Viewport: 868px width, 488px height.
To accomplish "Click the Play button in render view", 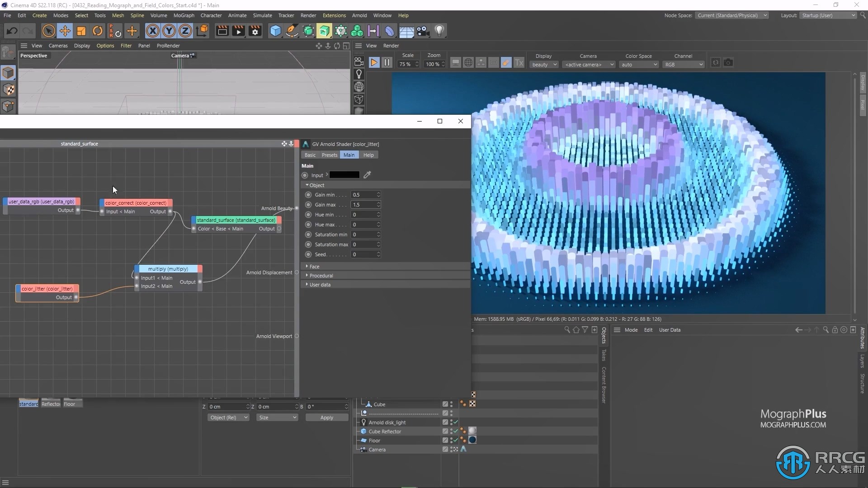I will point(374,62).
